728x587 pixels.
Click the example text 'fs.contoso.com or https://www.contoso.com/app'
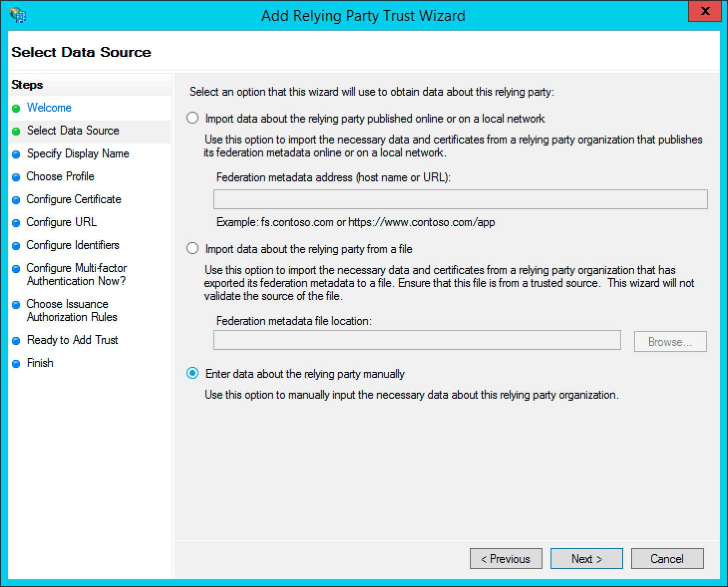tap(377, 222)
